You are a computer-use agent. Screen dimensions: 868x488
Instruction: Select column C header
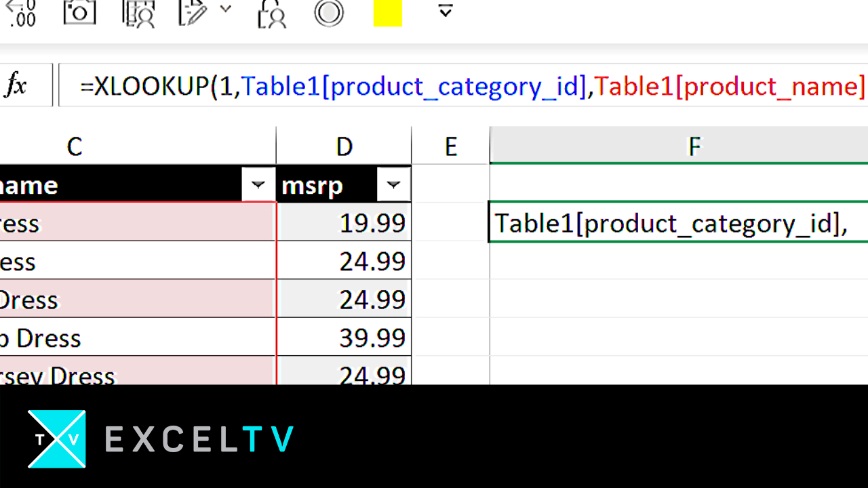pyautogui.click(x=138, y=146)
